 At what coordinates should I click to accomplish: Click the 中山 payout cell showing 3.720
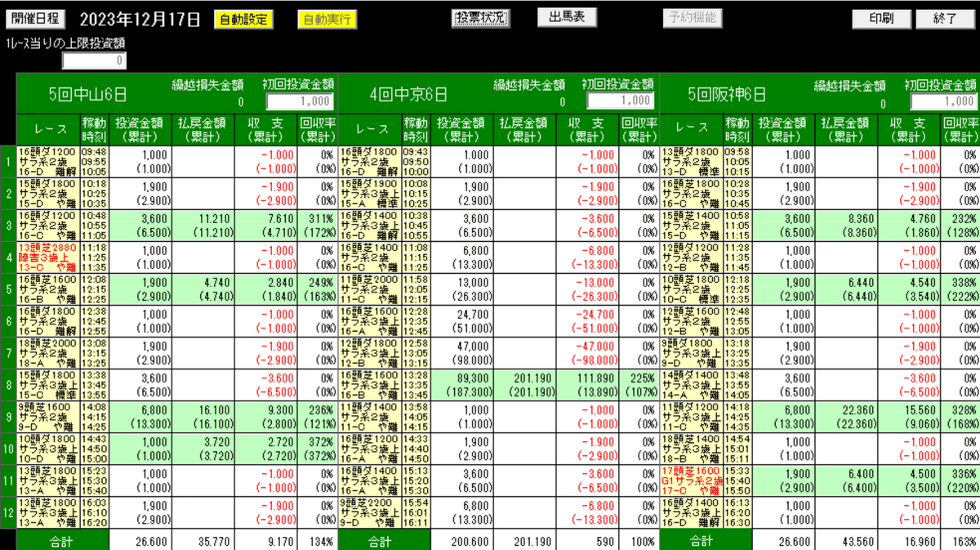[203, 449]
